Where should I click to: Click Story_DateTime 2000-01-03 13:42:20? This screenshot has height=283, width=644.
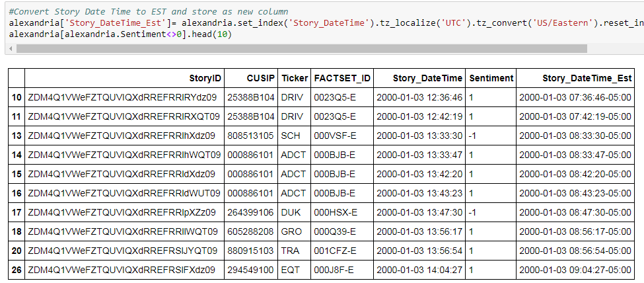click(x=419, y=174)
